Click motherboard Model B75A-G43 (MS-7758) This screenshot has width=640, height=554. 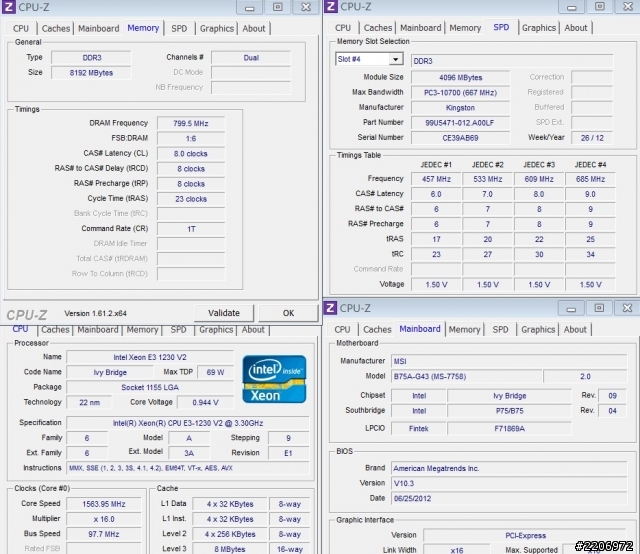coord(467,376)
